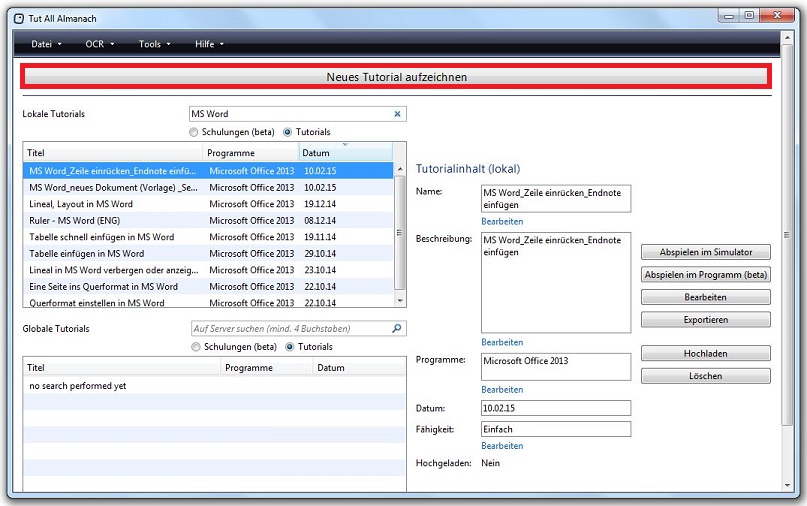This screenshot has width=807, height=506.
Task: Click the Hochladen button
Action: 705,354
